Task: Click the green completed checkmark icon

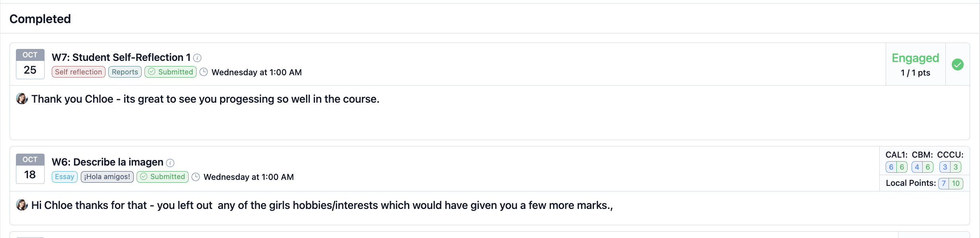Action: [957, 64]
